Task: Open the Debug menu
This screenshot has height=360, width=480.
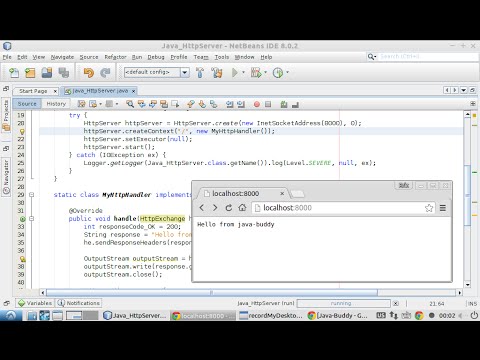Action: click(x=156, y=57)
